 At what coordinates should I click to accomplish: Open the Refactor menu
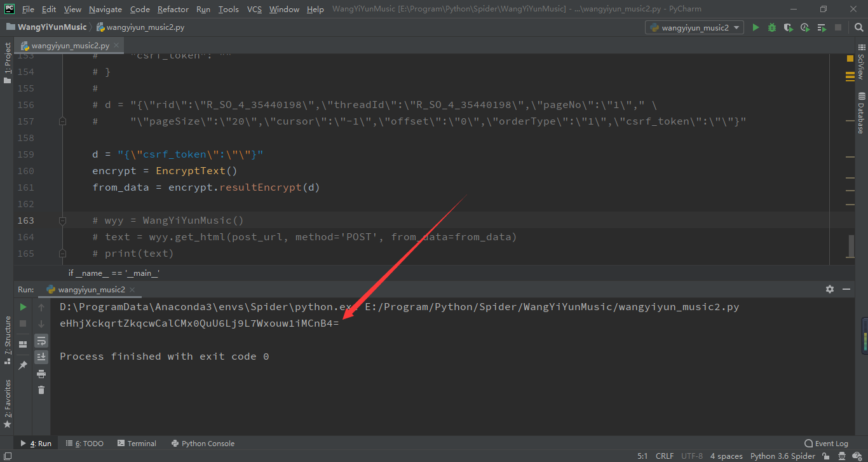173,9
